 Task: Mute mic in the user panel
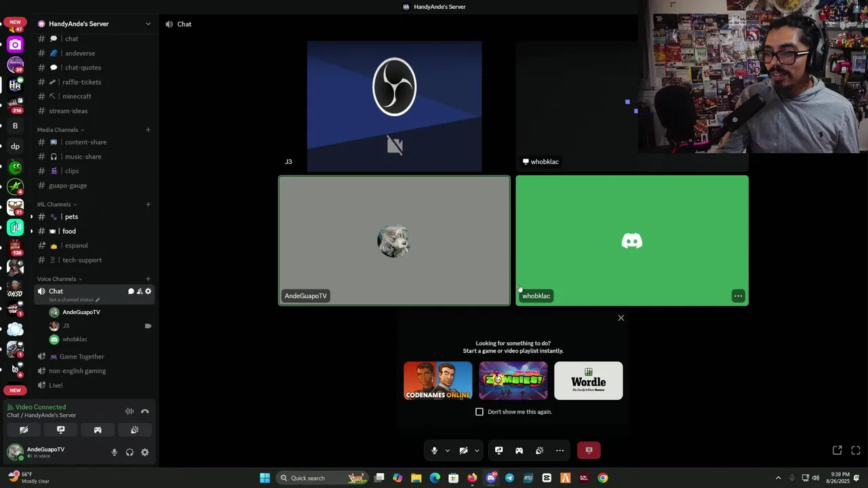point(114,453)
